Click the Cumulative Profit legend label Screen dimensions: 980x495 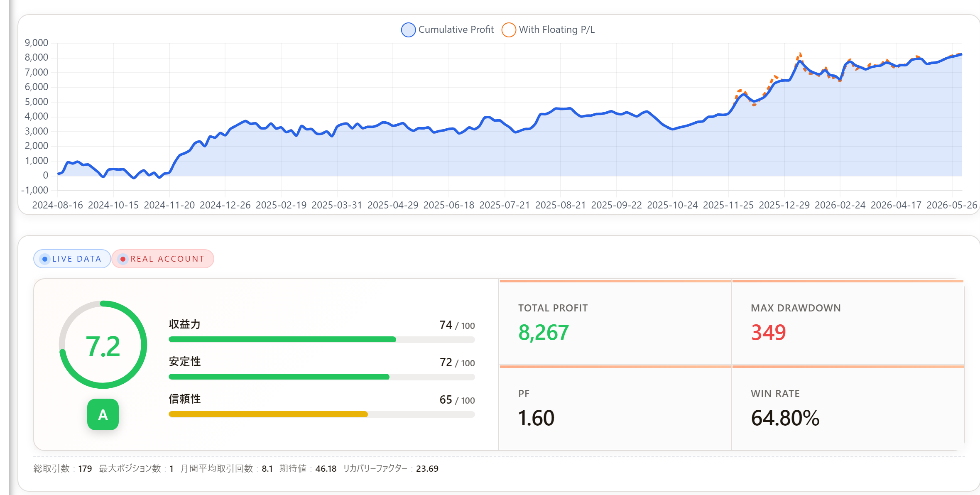456,29
